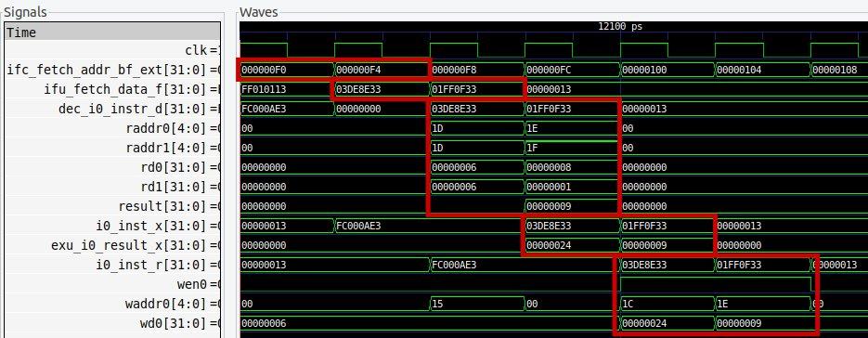Click 00000024 in the wd0 row
Viewport: 868px width, 338px height.
click(x=644, y=323)
